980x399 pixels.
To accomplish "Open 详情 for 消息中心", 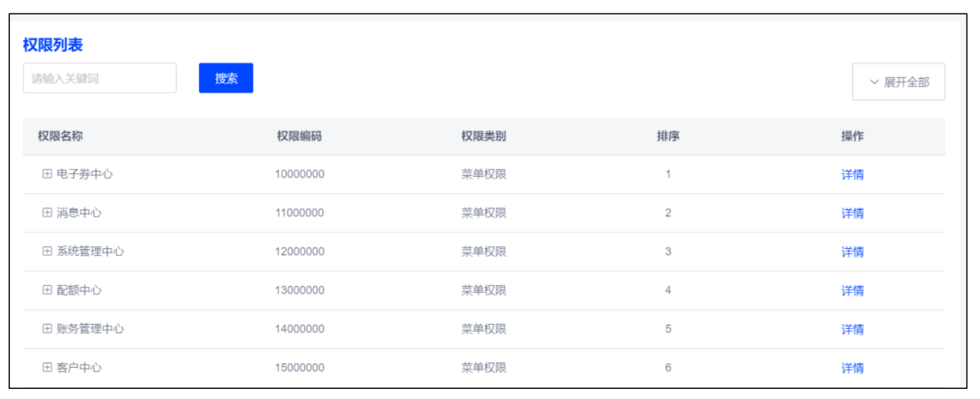I will pyautogui.click(x=852, y=212).
